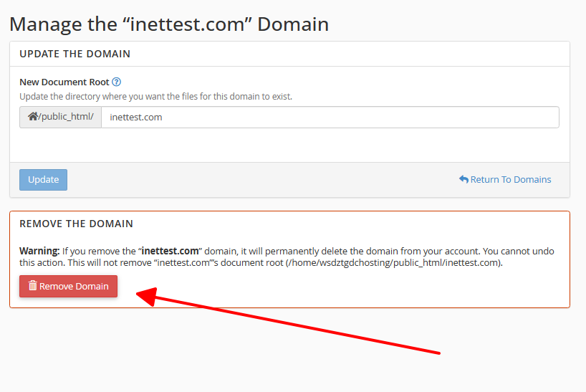Open the help tooltip for New Document Root
The height and width of the screenshot is (392, 586).
117,82
